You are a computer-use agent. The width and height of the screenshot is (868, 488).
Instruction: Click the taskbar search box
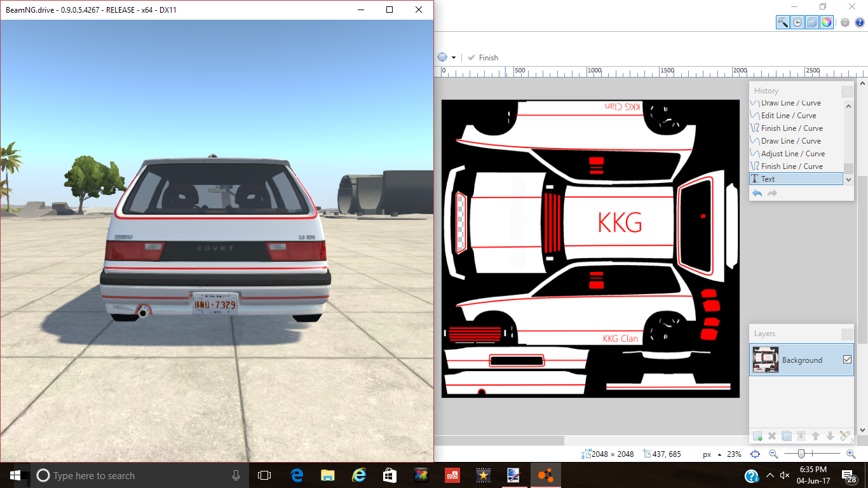pos(140,475)
